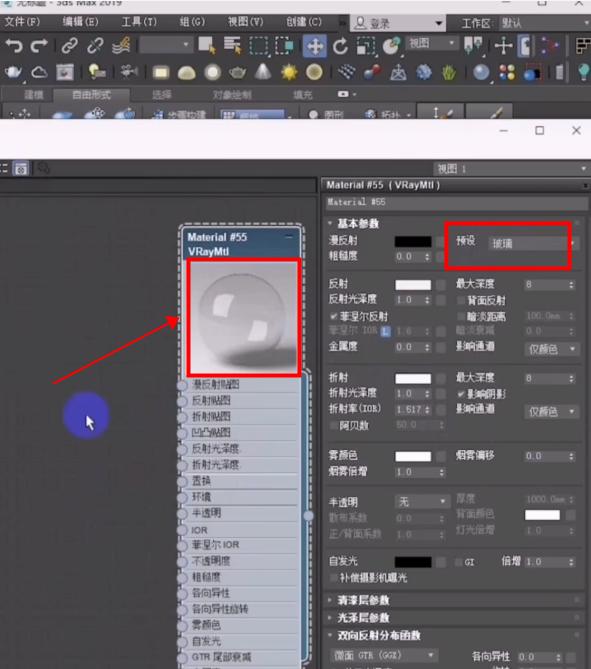Toggle the 菲涅尔反射 checkbox
591x669 pixels.
tap(333, 316)
